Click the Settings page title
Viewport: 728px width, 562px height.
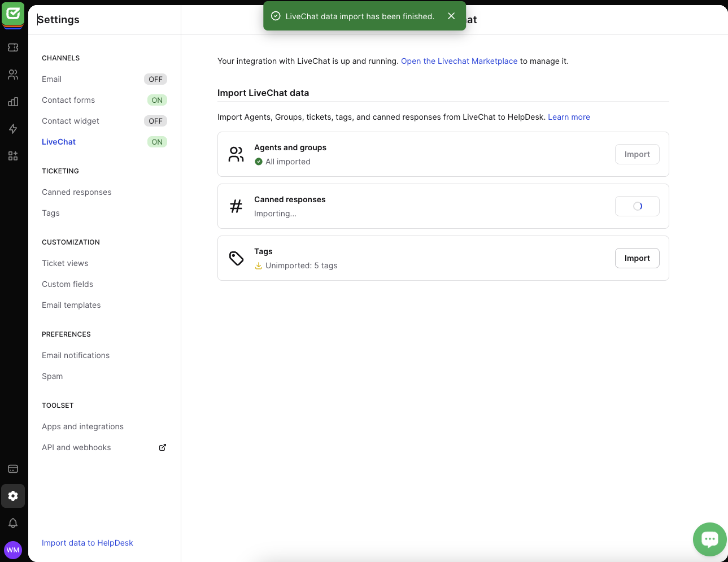point(58,19)
